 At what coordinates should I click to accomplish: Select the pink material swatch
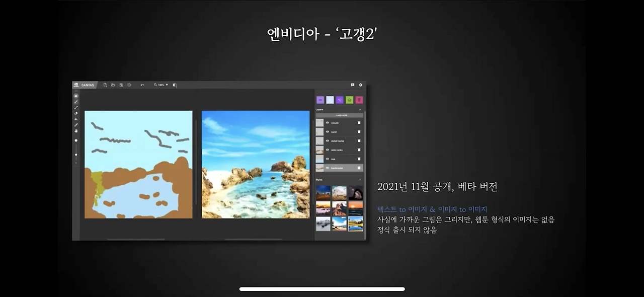(359, 100)
